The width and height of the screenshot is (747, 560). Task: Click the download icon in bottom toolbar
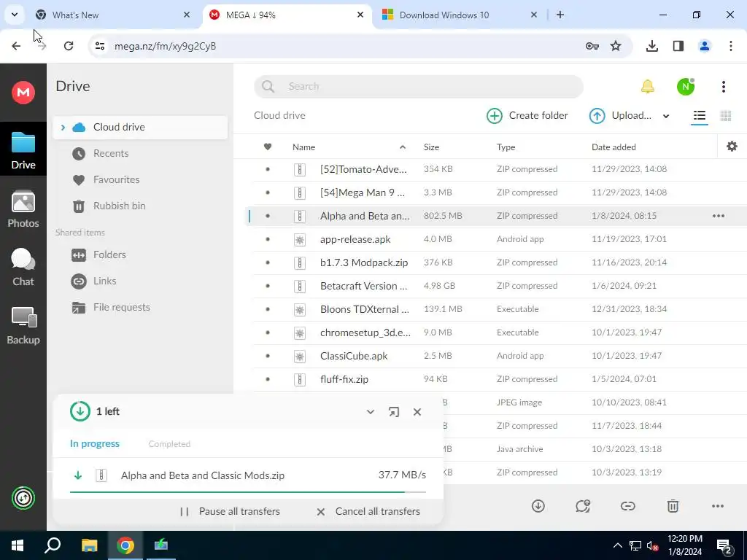[538, 506]
